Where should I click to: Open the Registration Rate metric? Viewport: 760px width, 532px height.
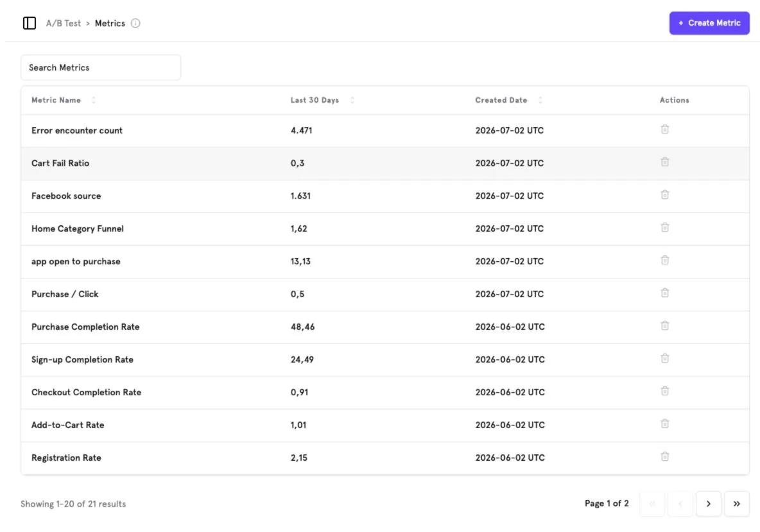click(66, 458)
